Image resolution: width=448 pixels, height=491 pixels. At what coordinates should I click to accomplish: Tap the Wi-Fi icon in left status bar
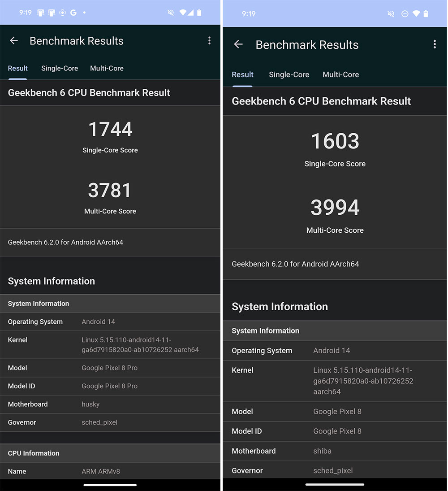click(182, 13)
